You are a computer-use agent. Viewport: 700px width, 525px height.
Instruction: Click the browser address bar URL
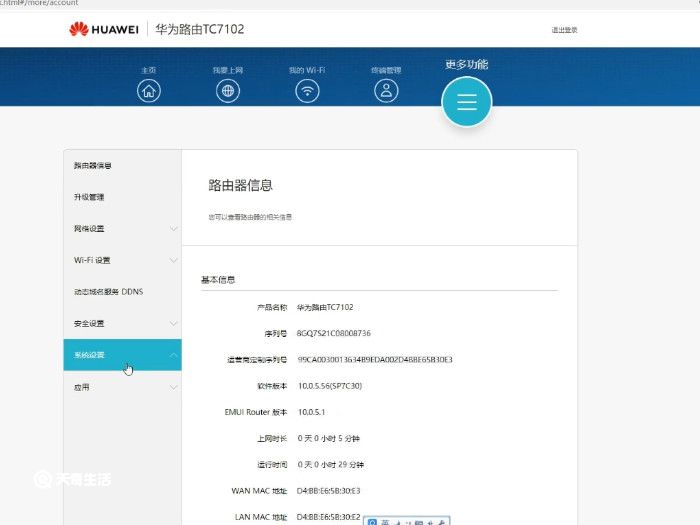[39, 3]
